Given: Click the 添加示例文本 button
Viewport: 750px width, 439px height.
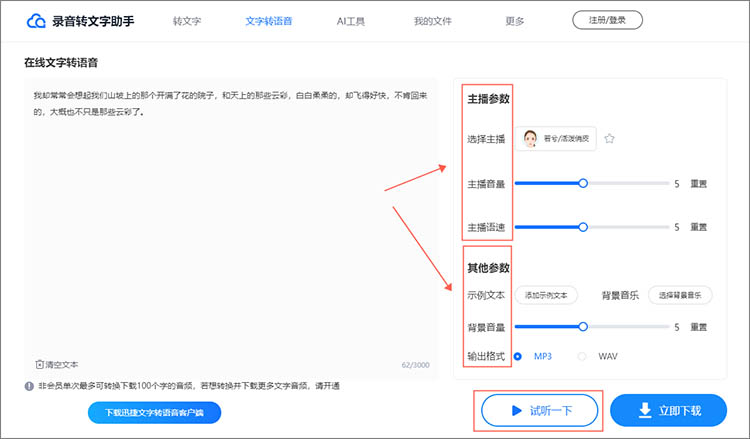Looking at the screenshot, I should coord(546,295).
